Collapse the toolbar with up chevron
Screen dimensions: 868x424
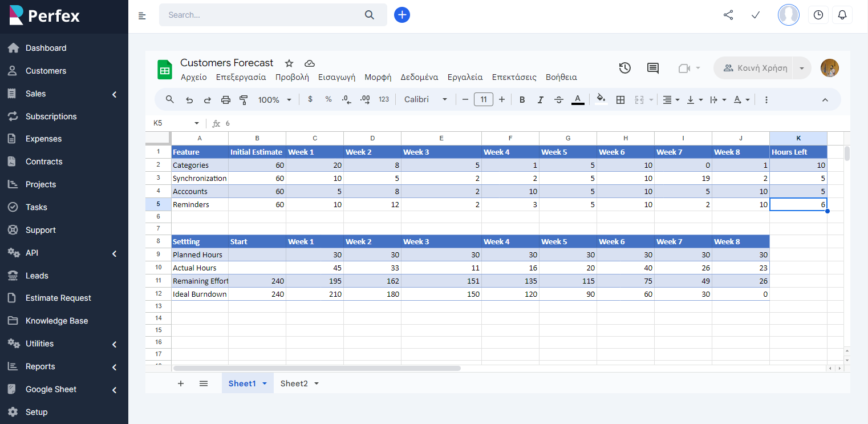point(825,100)
